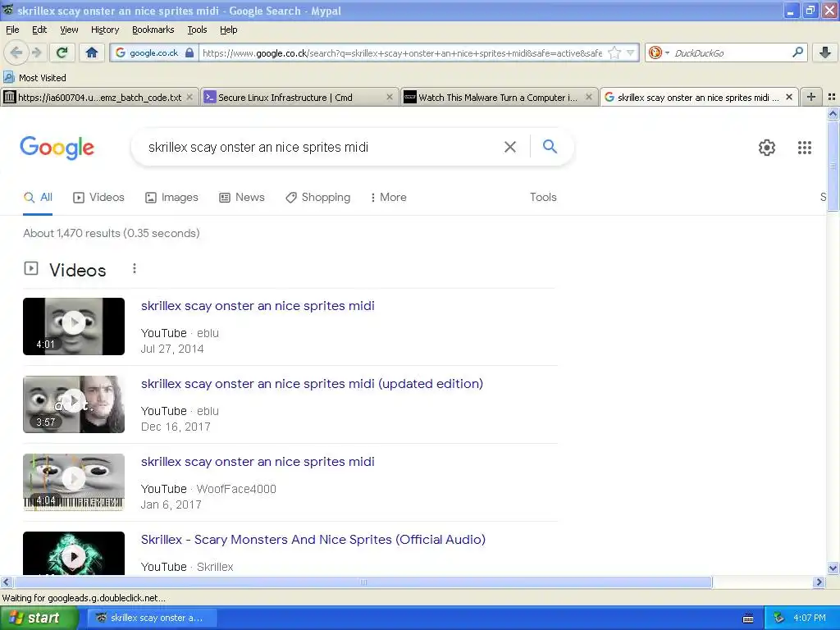Open first eblu video link from 2014
The height and width of the screenshot is (630, 840).
point(258,306)
